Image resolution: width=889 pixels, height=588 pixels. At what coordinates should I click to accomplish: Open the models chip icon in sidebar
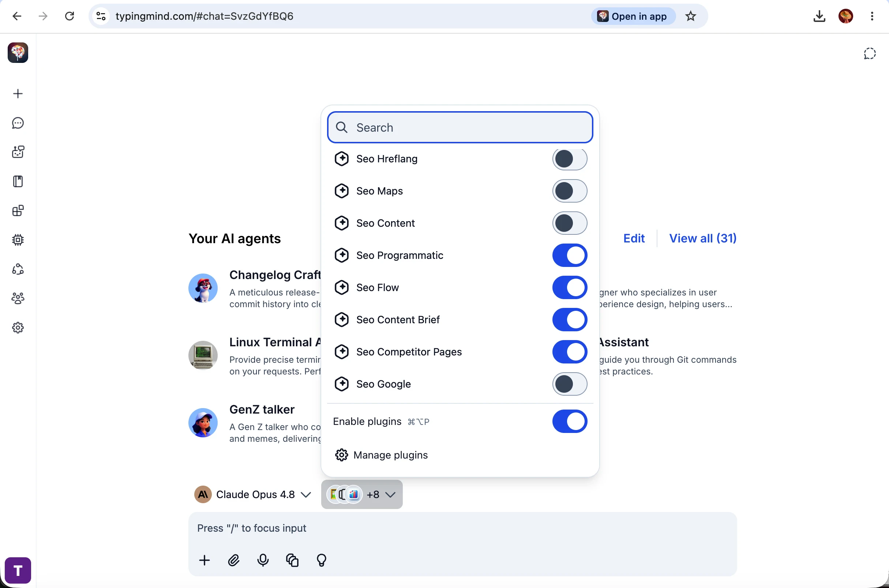[18, 240]
